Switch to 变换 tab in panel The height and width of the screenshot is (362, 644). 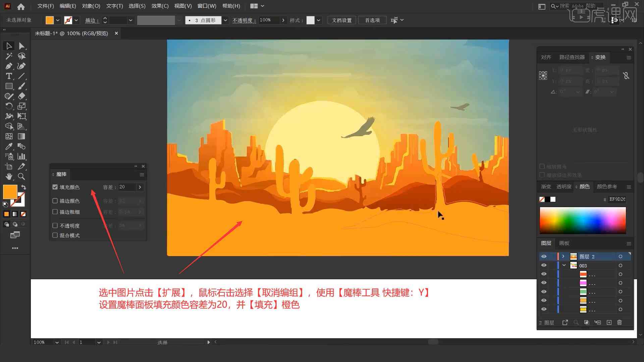point(600,57)
